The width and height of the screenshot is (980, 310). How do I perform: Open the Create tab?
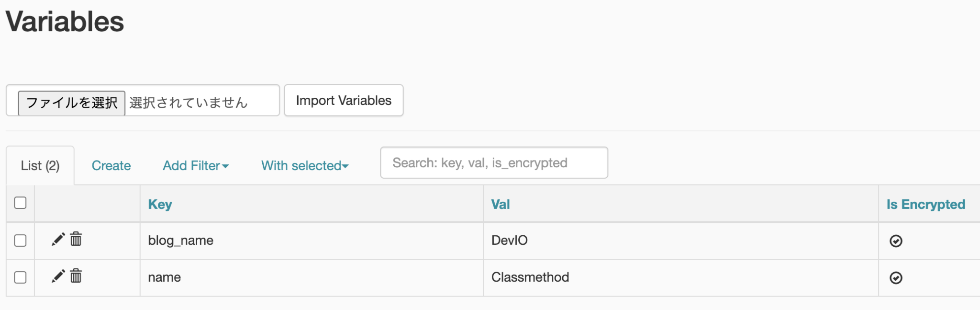111,165
